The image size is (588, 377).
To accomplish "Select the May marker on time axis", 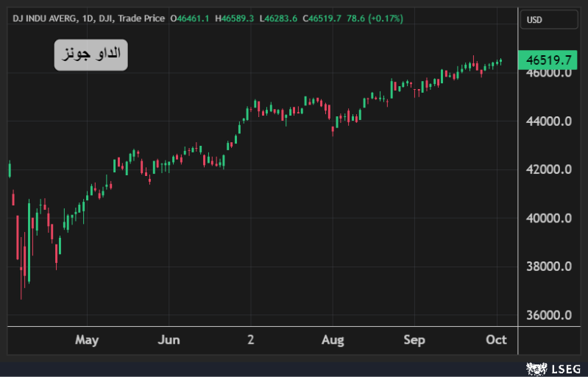I will pos(87,339).
